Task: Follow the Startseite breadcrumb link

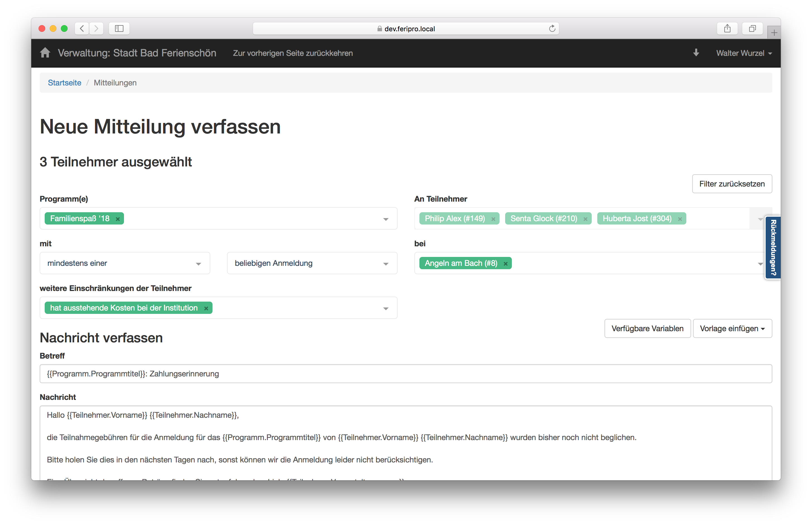Action: point(65,83)
